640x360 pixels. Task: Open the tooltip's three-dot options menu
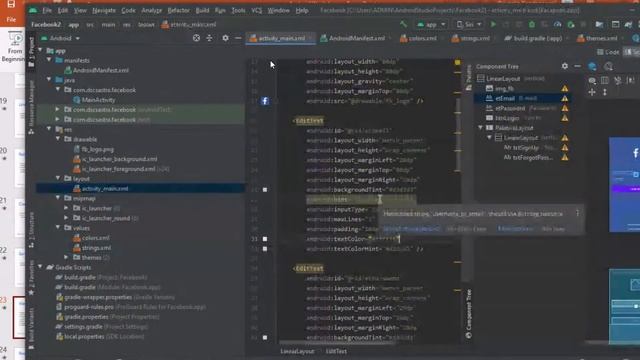(x=577, y=213)
